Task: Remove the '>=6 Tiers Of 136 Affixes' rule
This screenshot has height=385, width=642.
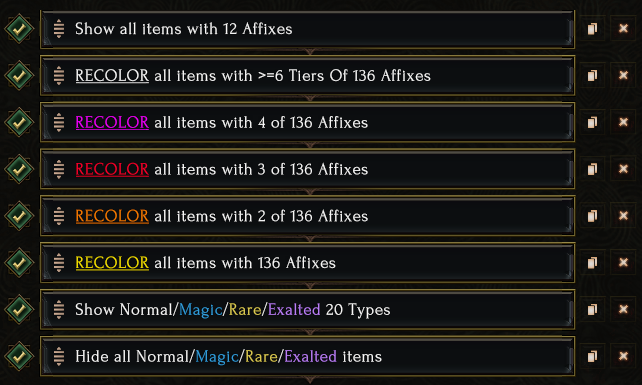Action: click(623, 75)
